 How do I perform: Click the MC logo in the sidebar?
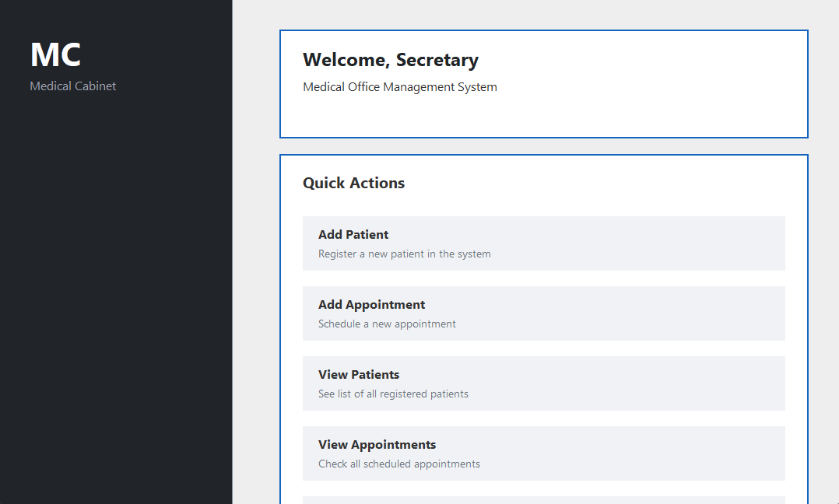point(56,54)
